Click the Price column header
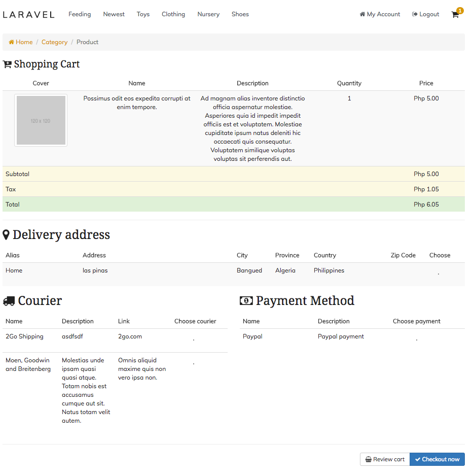The width and height of the screenshot is (474, 476). (x=426, y=84)
